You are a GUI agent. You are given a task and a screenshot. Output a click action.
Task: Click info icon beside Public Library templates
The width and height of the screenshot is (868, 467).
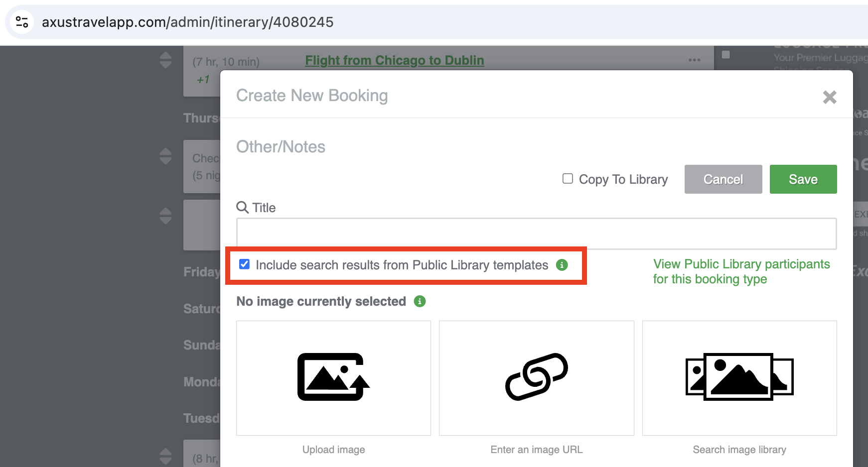(562, 265)
